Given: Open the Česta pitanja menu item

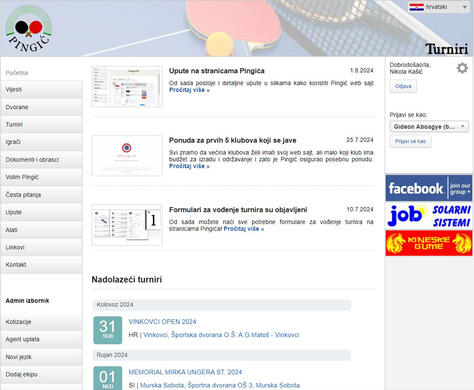Looking at the screenshot, I should (x=41, y=195).
